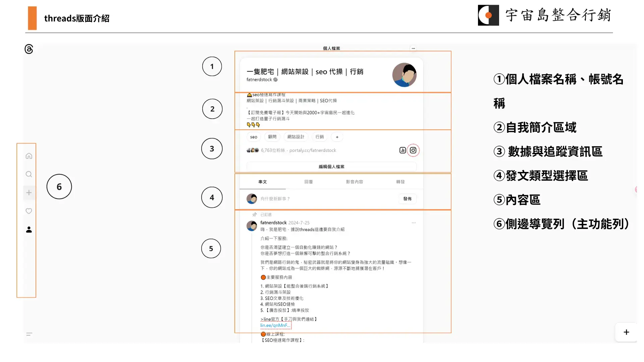644x362 pixels.
Task: Open the two-line menu icon bottom left
Action: [29, 334]
